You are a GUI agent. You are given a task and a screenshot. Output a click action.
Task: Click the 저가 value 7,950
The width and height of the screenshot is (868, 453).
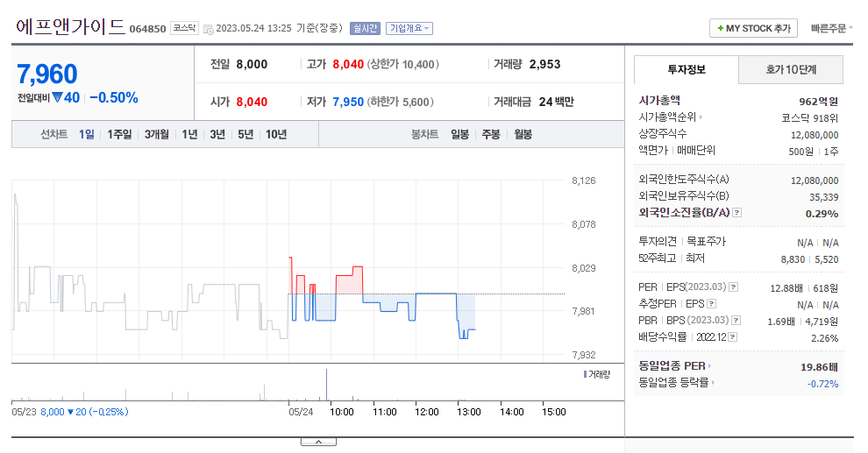[348, 102]
